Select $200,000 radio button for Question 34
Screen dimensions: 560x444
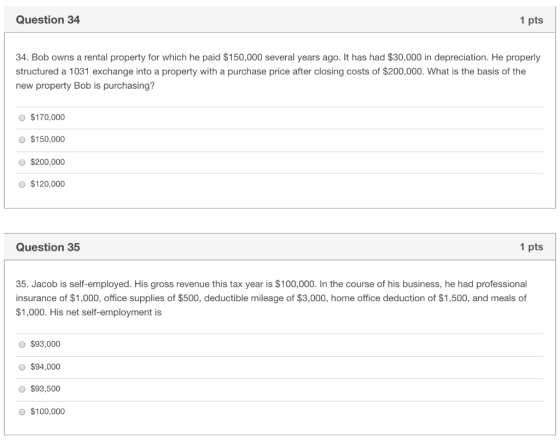22,163
